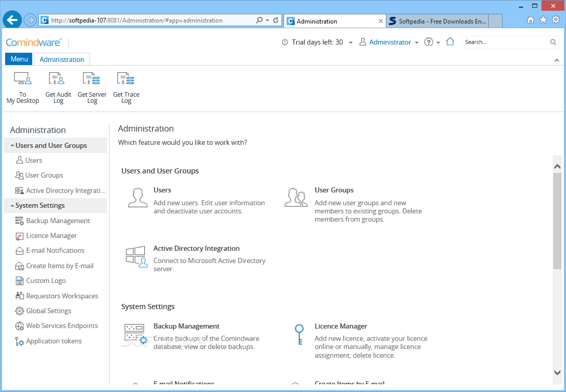Open the address bar search dropdown arrow
566x392 pixels.
click(268, 20)
